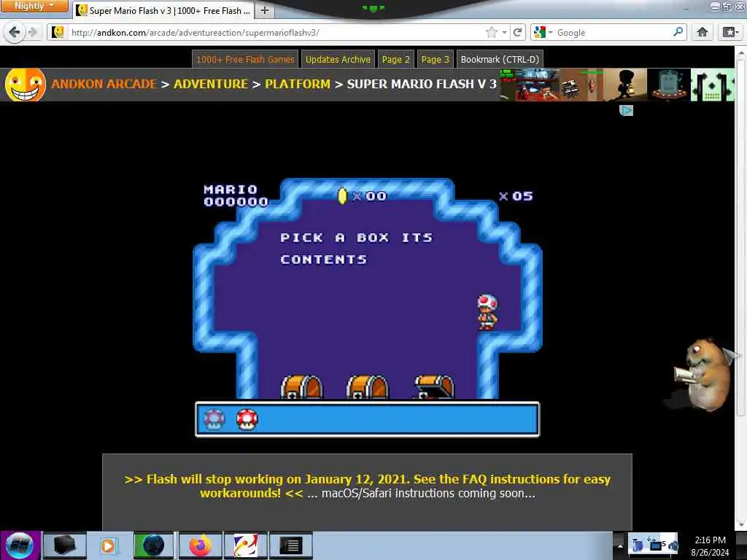This screenshot has width=747, height=560.
Task: Open the Windows Start orb
Action: [20, 545]
